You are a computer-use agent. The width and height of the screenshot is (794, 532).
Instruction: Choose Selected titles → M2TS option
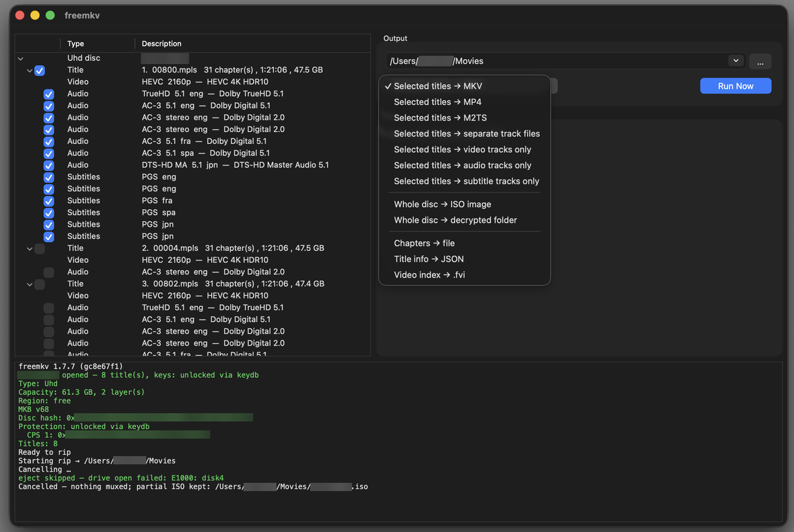coord(464,118)
